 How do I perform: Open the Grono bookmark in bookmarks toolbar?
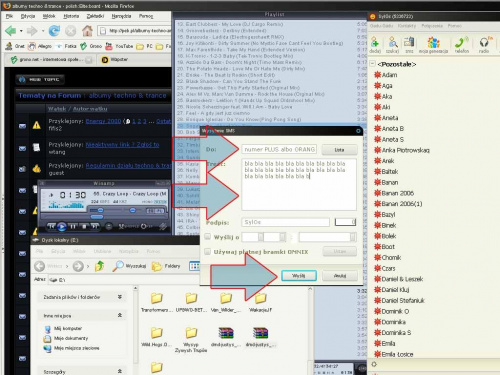click(91, 46)
